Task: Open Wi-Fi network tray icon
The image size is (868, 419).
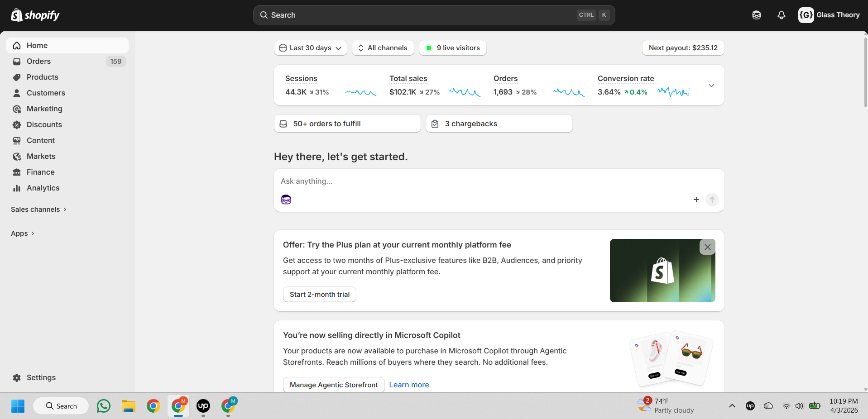Action: (x=786, y=406)
